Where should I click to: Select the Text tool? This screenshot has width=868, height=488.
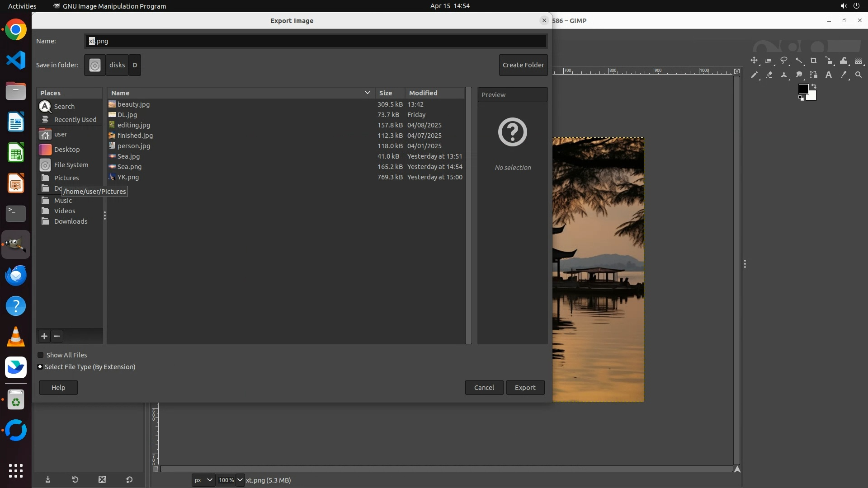(x=829, y=75)
